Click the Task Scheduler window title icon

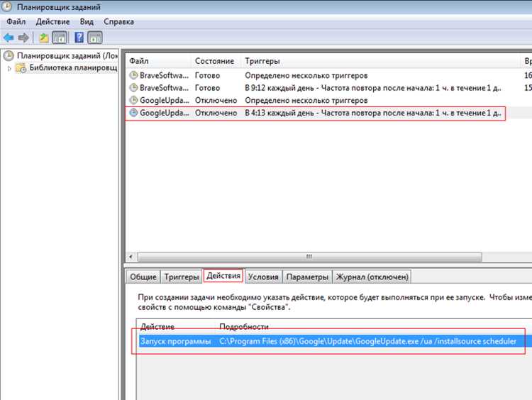(7, 6)
